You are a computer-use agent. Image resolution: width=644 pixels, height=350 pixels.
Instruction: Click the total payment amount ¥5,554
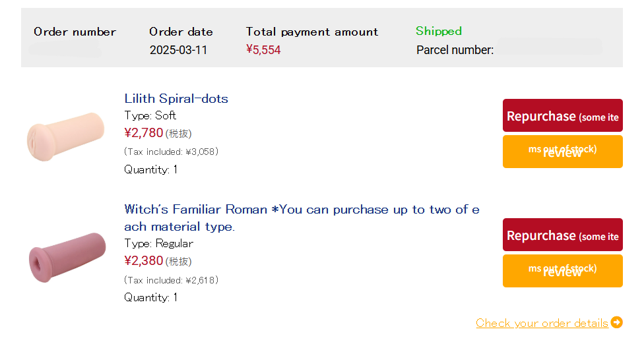[x=263, y=50]
